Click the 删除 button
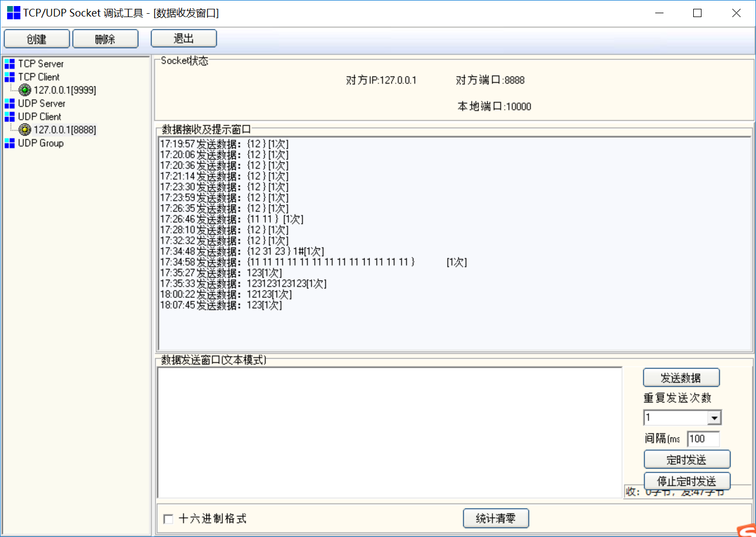This screenshot has height=537, width=756. 105,39
